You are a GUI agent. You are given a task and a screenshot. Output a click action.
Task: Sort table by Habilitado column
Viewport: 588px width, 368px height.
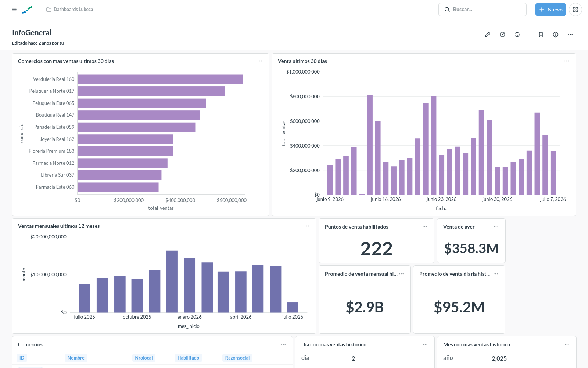tap(188, 358)
